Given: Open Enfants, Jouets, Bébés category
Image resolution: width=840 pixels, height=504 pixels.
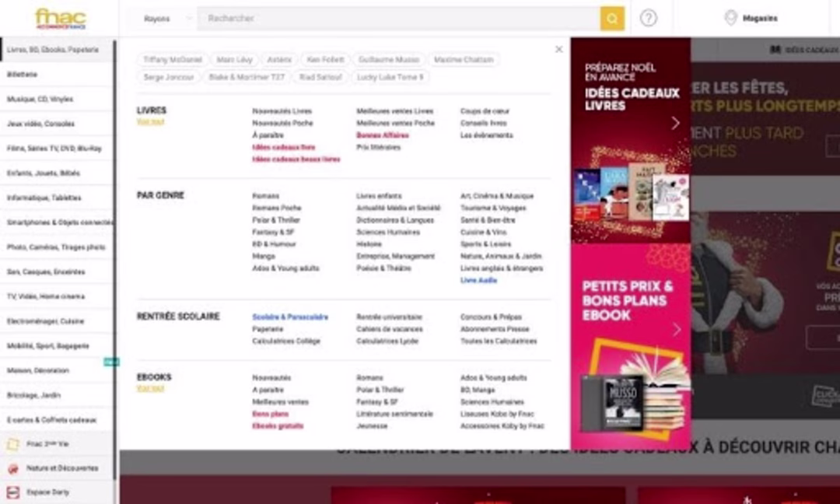Looking at the screenshot, I should pyautogui.click(x=56, y=173).
